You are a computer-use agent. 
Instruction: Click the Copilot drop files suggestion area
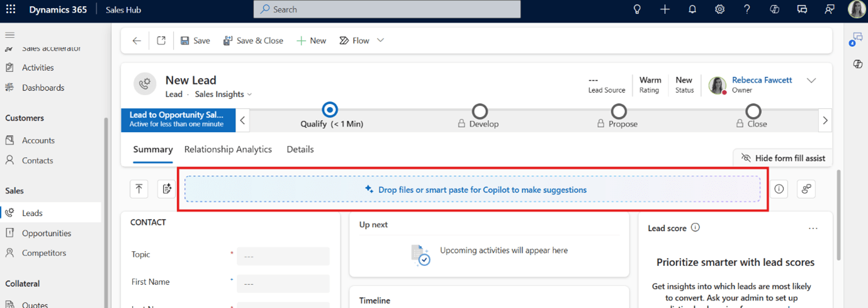pos(473,189)
